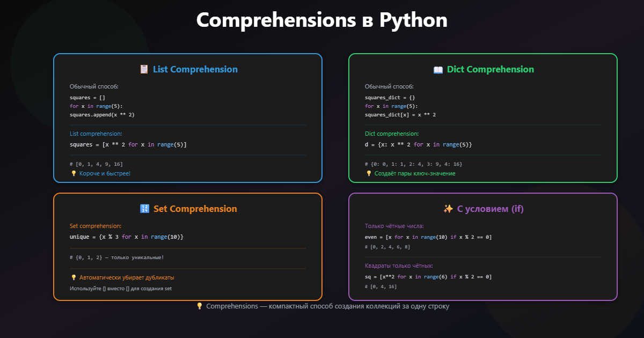Click the lightbulb icon next to Короче и быстрее
Screen dimensions: 644x338
pos(74,173)
